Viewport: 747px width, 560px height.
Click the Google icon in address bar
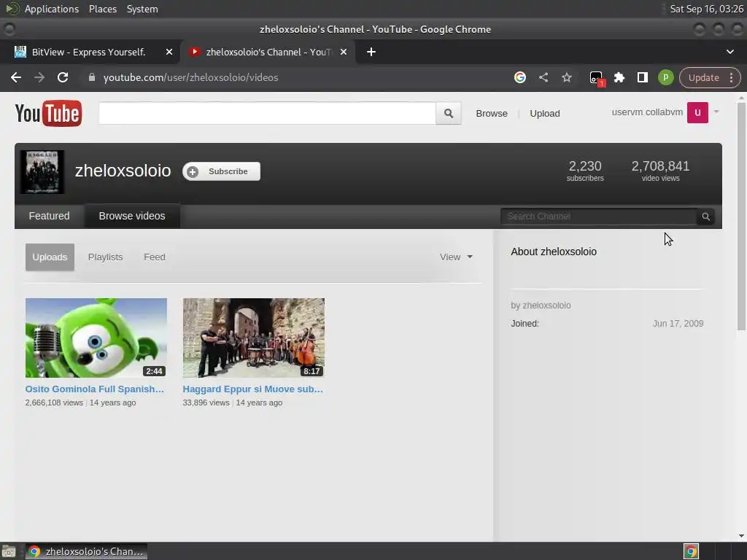pos(520,77)
